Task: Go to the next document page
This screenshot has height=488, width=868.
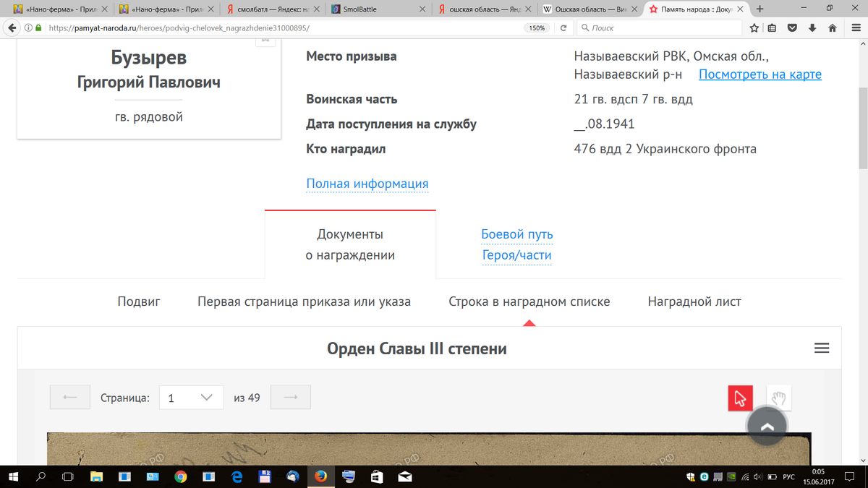Action: click(291, 397)
